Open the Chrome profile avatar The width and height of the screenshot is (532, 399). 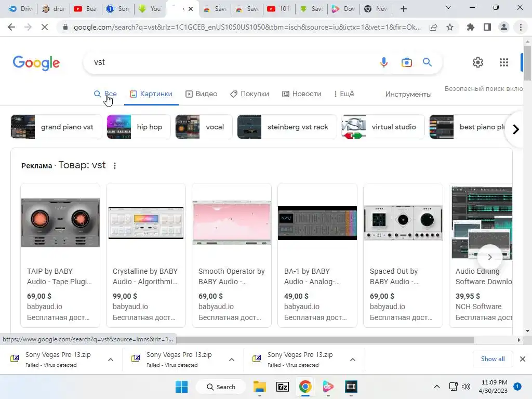504,27
